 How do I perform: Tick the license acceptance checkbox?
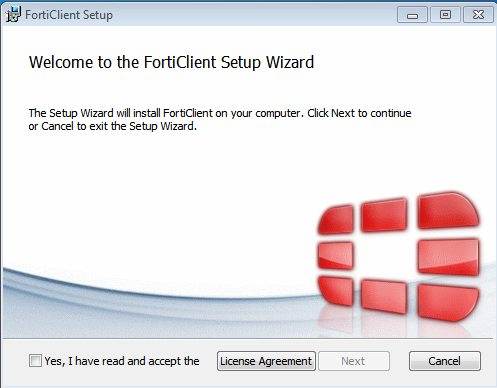pyautogui.click(x=35, y=361)
